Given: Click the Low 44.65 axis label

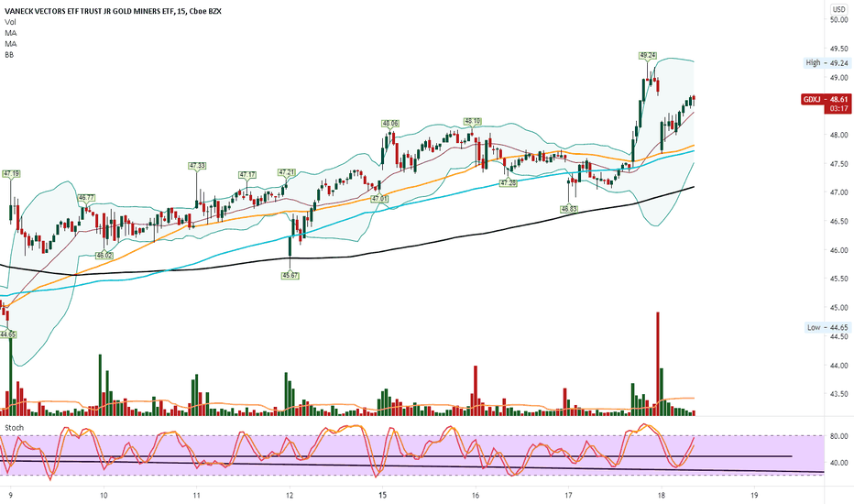Looking at the screenshot, I should 827,327.
